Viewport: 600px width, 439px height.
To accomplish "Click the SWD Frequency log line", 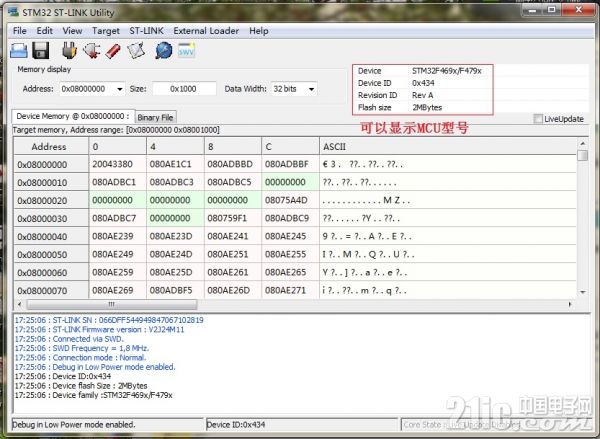I will tap(82, 348).
